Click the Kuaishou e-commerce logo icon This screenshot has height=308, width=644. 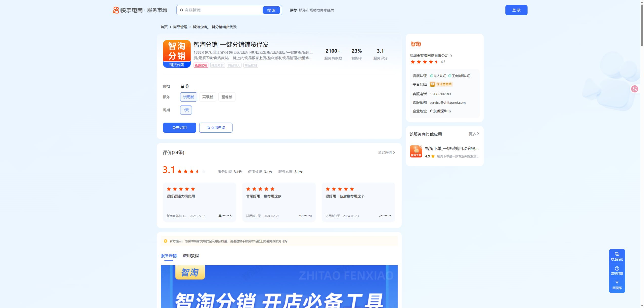pos(116,10)
